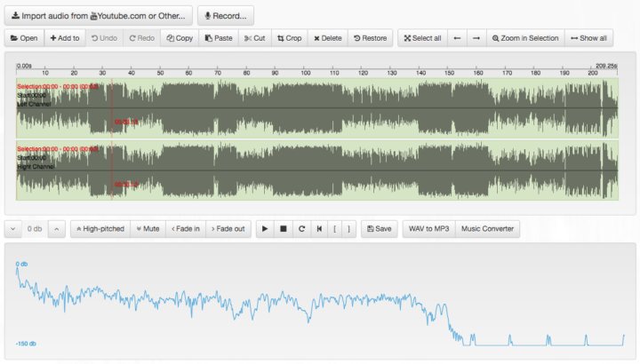Image resolution: width=640 pixels, height=364 pixels.
Task: Click the 100 second timeline mark
Action: [x=305, y=72]
